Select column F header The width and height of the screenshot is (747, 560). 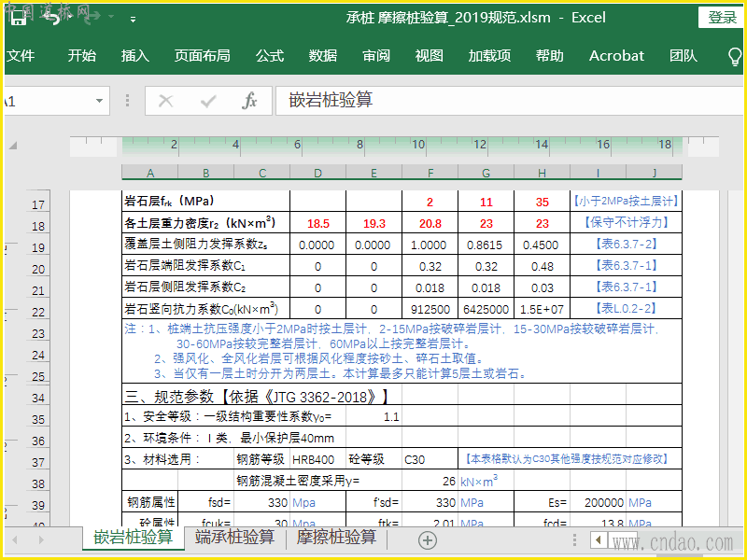(430, 173)
